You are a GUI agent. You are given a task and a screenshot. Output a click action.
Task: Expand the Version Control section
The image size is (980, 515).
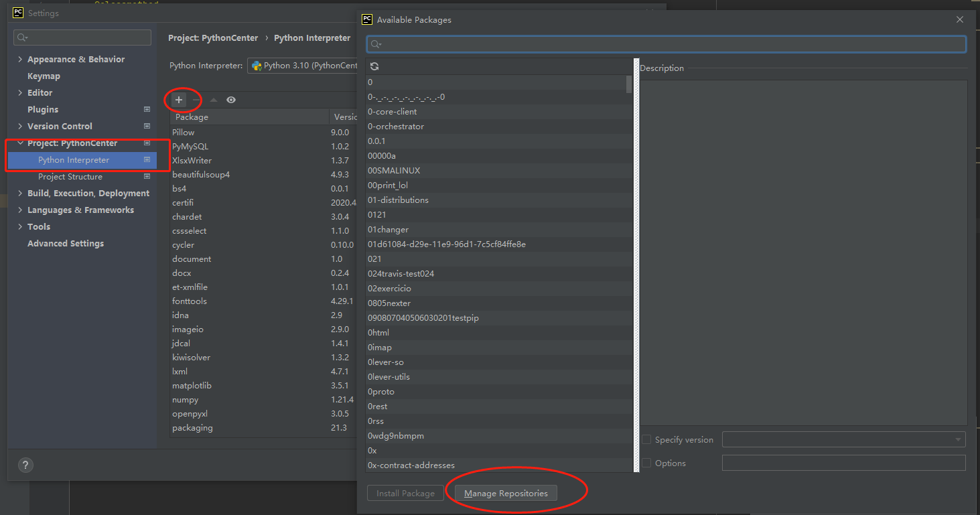(x=20, y=126)
